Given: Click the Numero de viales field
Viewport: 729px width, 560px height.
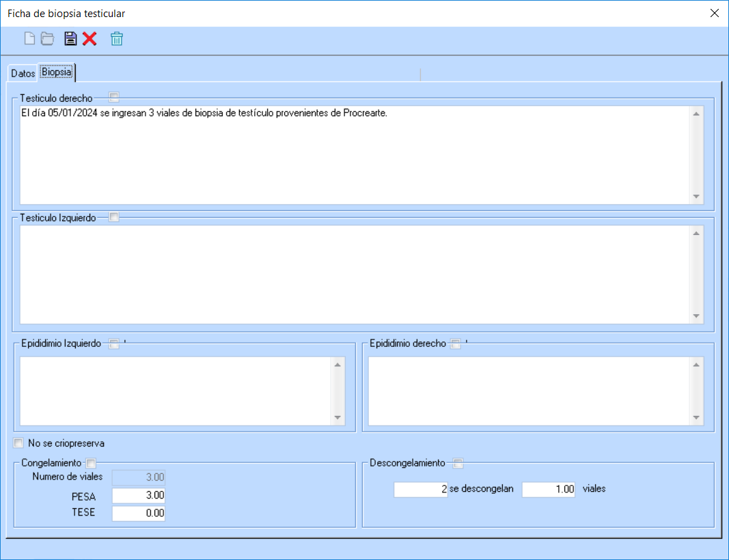Looking at the screenshot, I should pos(139,477).
